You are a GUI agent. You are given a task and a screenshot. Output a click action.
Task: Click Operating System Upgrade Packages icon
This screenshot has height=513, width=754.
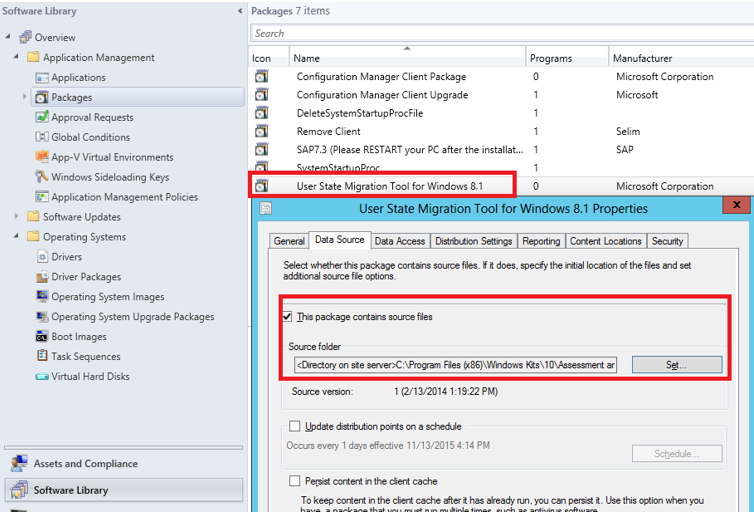point(42,316)
